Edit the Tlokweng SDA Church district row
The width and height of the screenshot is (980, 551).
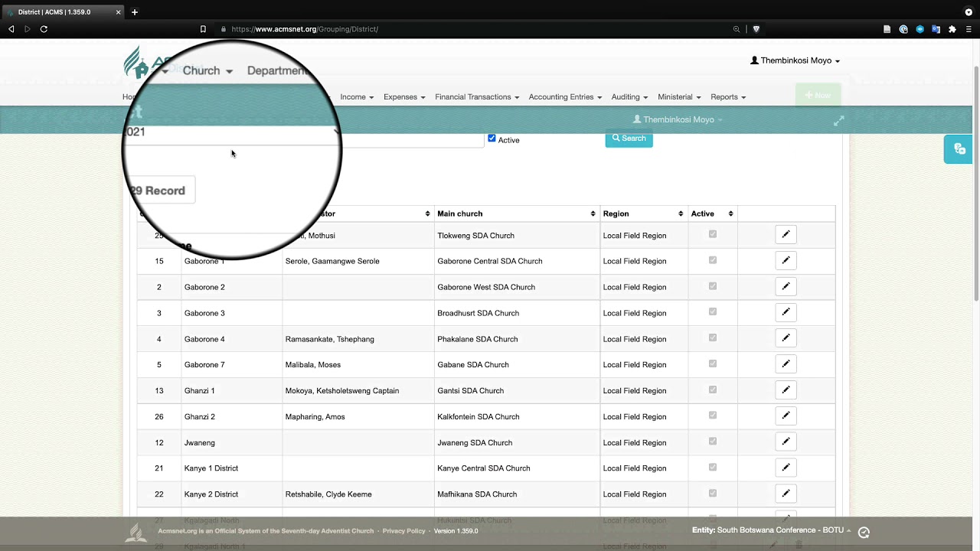pyautogui.click(x=786, y=235)
